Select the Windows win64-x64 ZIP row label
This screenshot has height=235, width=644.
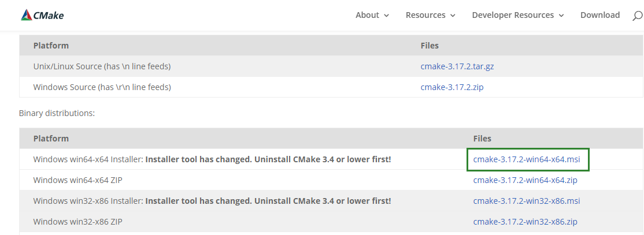[x=77, y=180]
